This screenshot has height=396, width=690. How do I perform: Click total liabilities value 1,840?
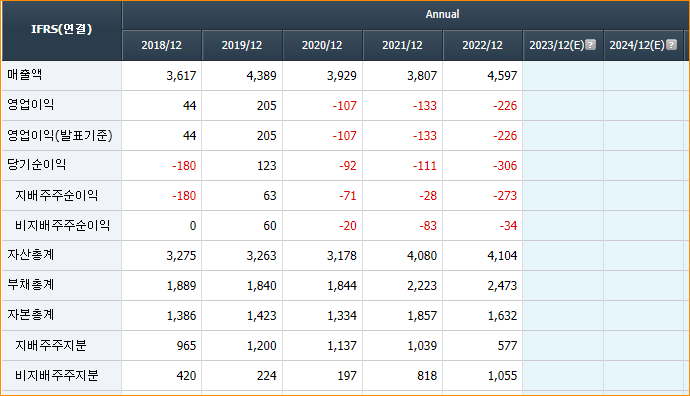coord(261,286)
